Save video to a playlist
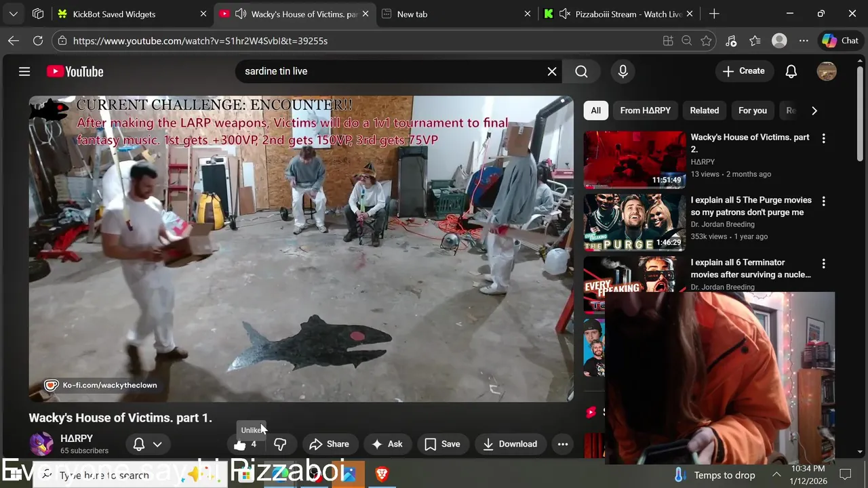The width and height of the screenshot is (868, 488). click(442, 445)
